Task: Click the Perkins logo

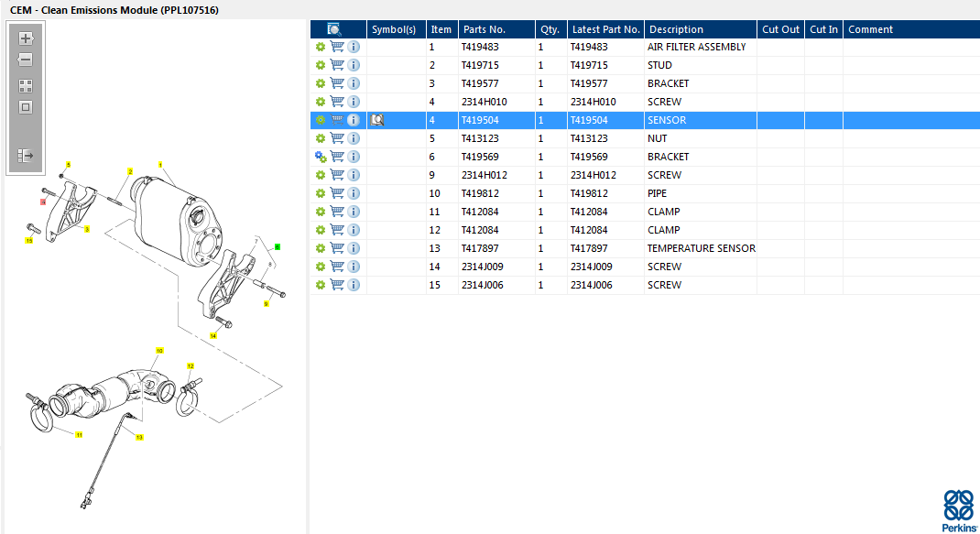Action: click(959, 510)
